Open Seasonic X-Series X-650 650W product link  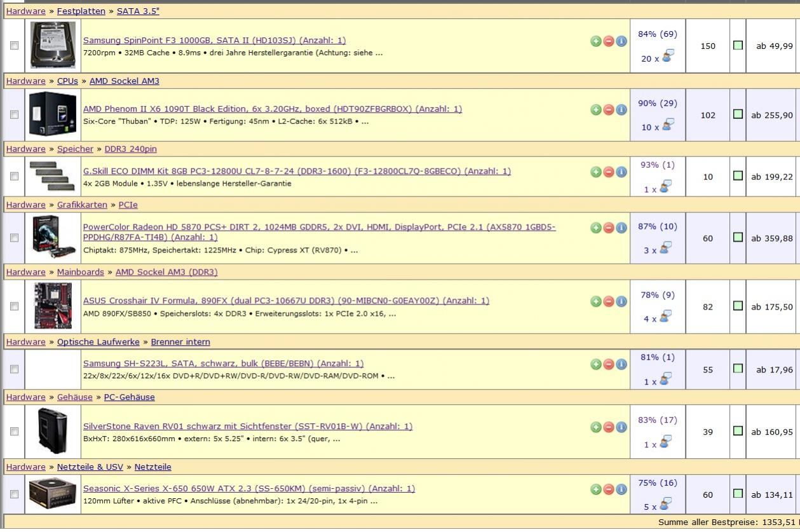249,489
